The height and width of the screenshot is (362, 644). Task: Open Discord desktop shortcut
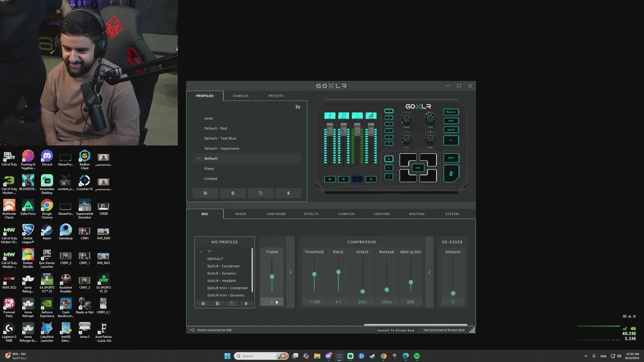(x=47, y=158)
